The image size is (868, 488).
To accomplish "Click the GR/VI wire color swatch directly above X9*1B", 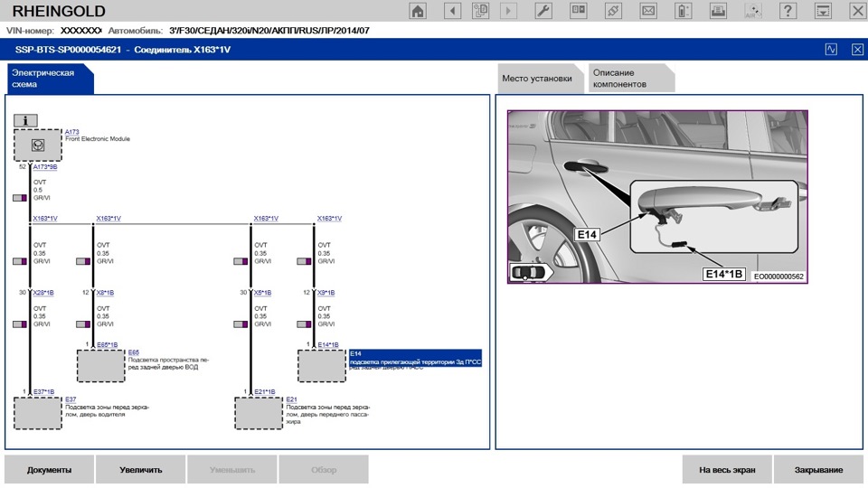I will coord(305,261).
